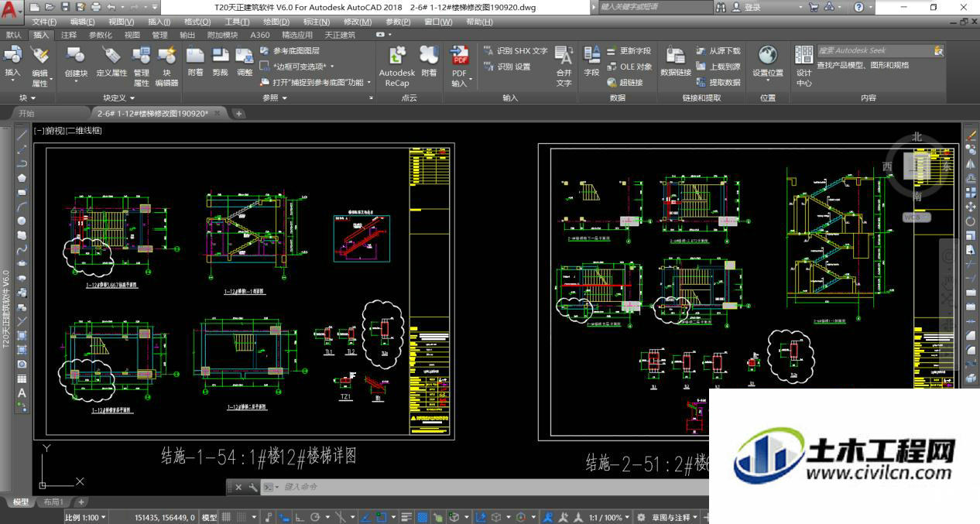Launch the Block Editor (块编辑器)
The width and height of the screenshot is (980, 524).
[166, 66]
